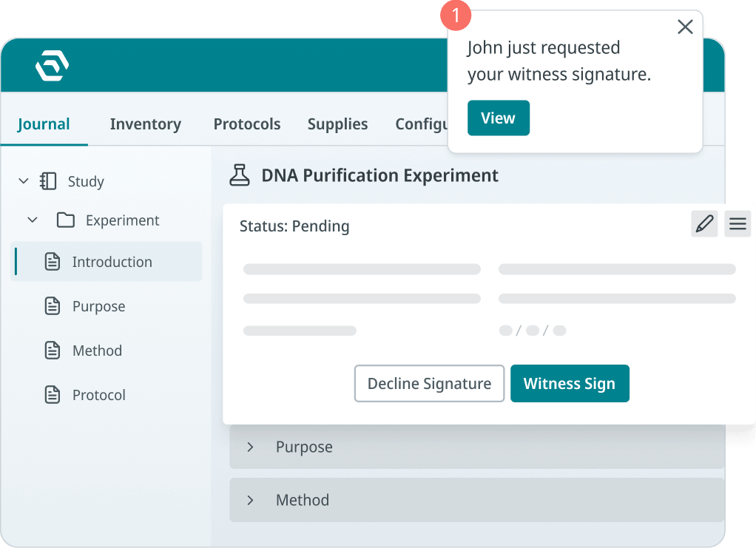Go to the Protocols tab
Viewport: 756px width, 548px height.
pyautogui.click(x=247, y=124)
